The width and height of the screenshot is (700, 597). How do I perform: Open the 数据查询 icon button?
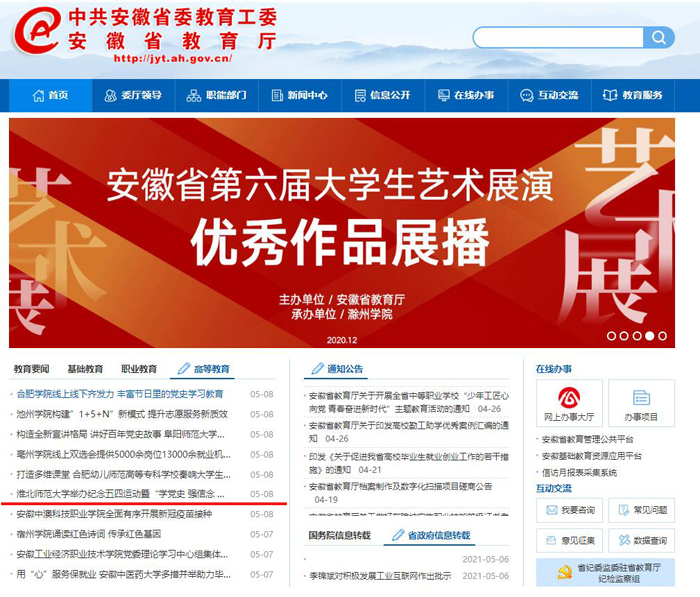click(641, 540)
